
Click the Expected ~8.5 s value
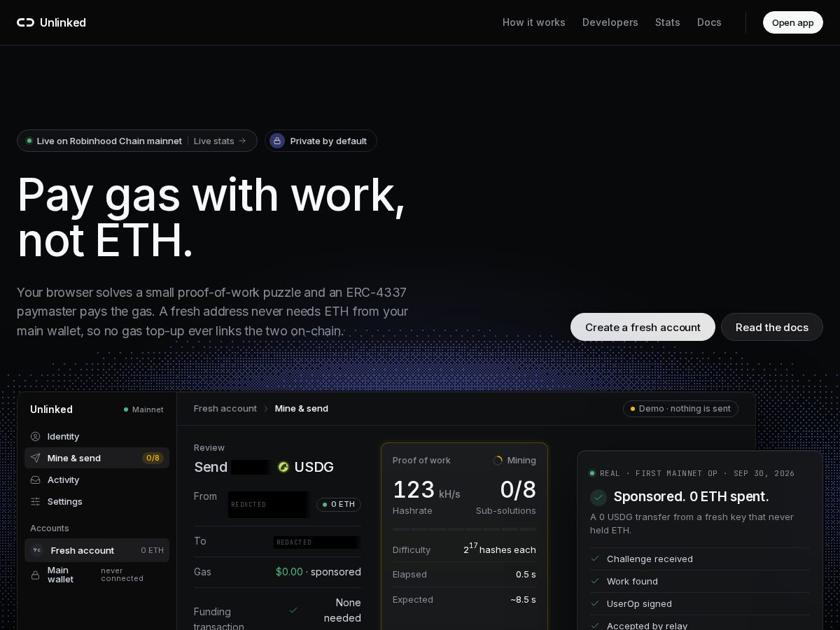tap(523, 600)
